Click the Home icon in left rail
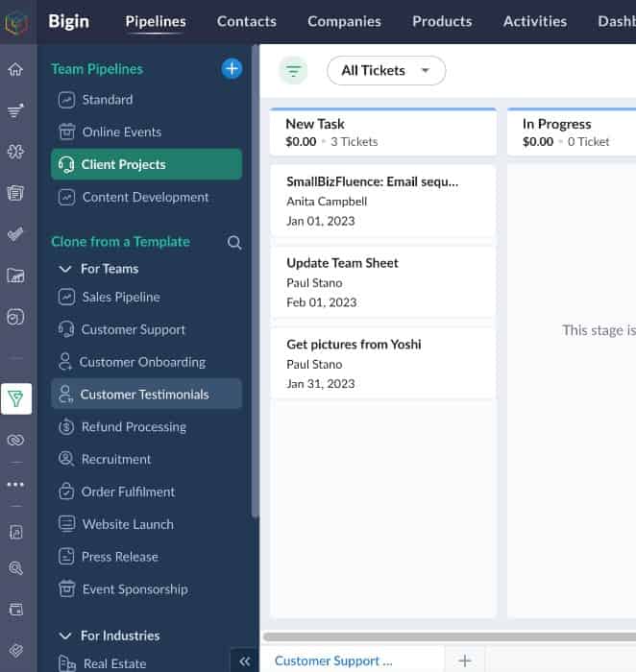Image resolution: width=636 pixels, height=672 pixels. pos(15,69)
